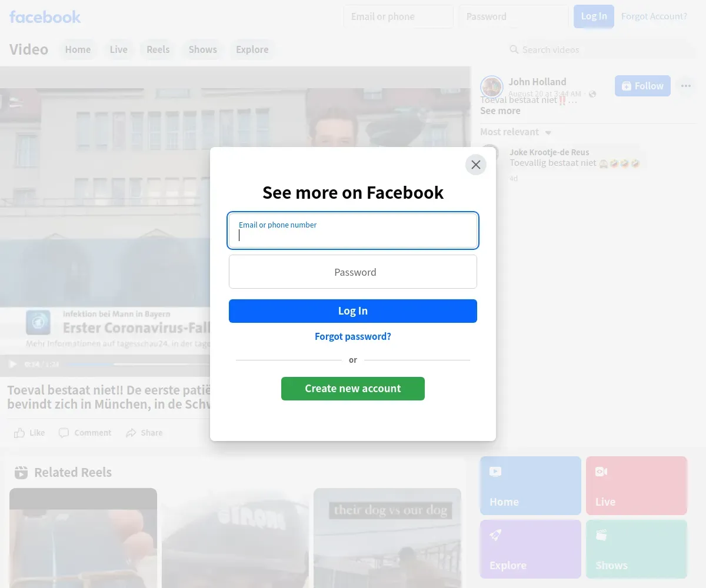706x588 pixels.
Task: Open Joke Krootje-de Reus commenter profile
Action: coord(550,152)
